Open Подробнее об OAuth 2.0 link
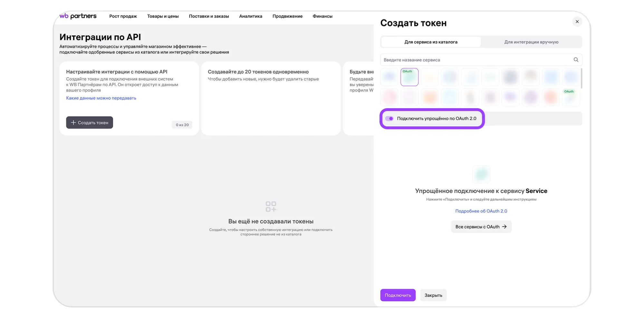 pos(481,211)
